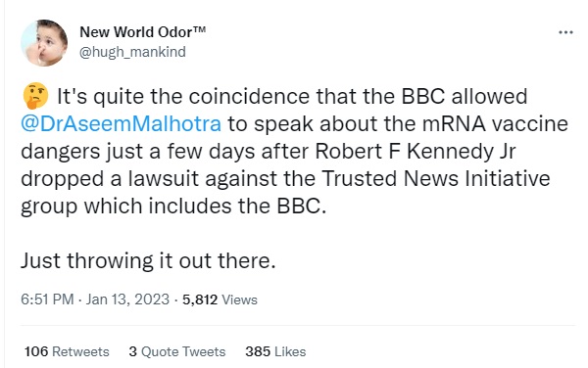Click the trademark symbol after Odor
This screenshot has height=368, width=588.
click(200, 29)
